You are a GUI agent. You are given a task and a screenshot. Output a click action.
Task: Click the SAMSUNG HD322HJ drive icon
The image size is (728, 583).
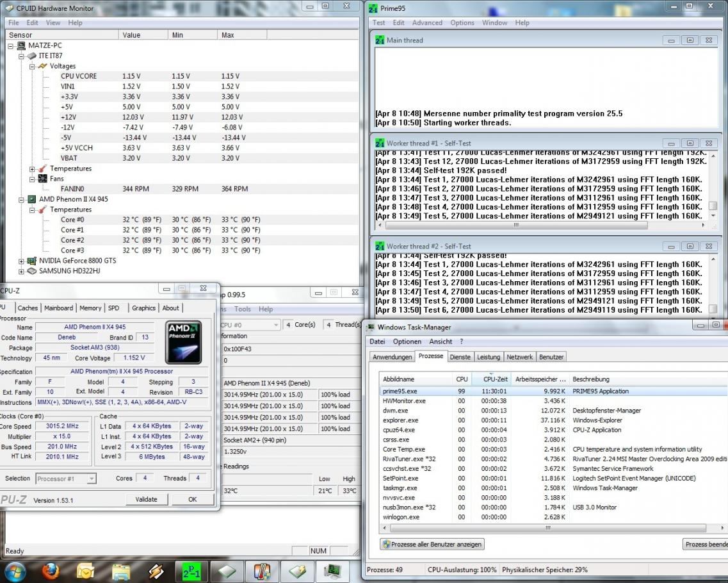pos(31,271)
